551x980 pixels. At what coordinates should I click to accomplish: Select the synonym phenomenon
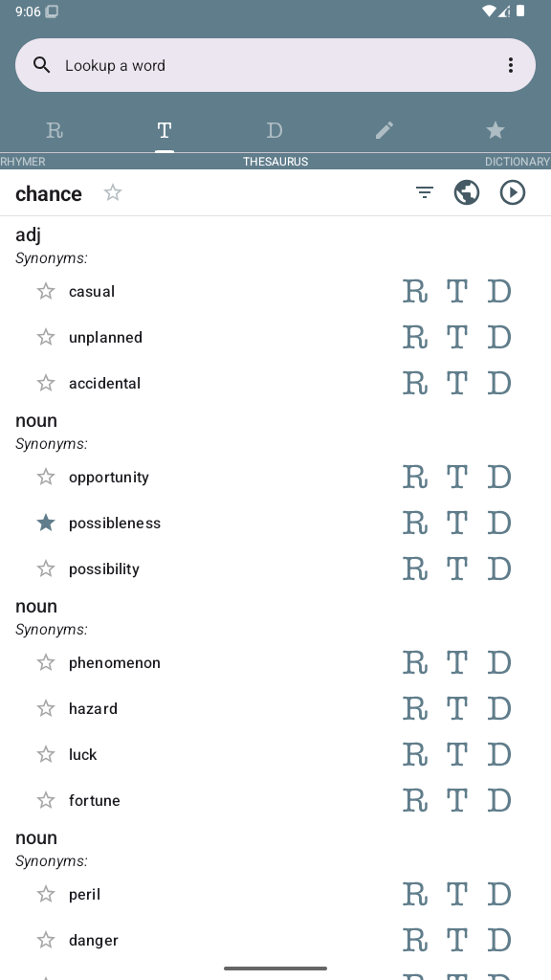pos(115,662)
